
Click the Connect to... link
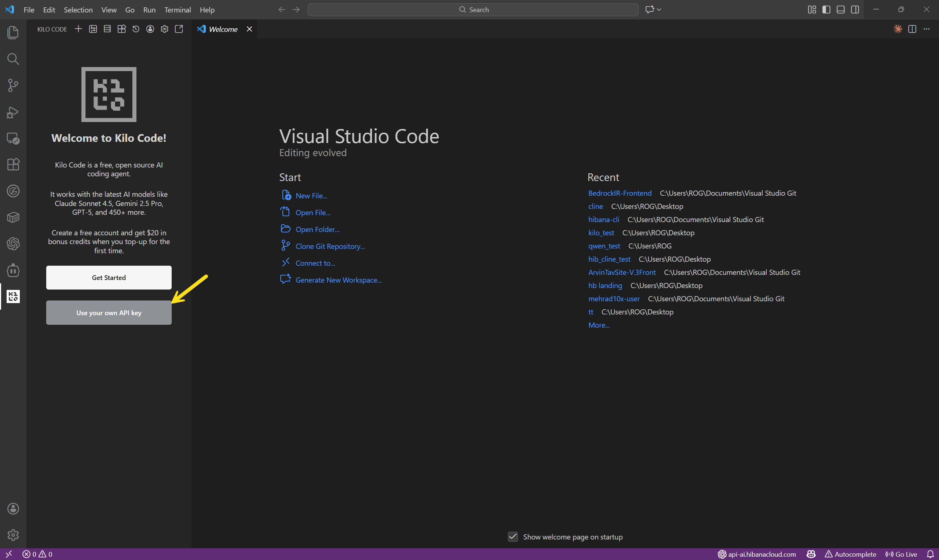(x=315, y=264)
